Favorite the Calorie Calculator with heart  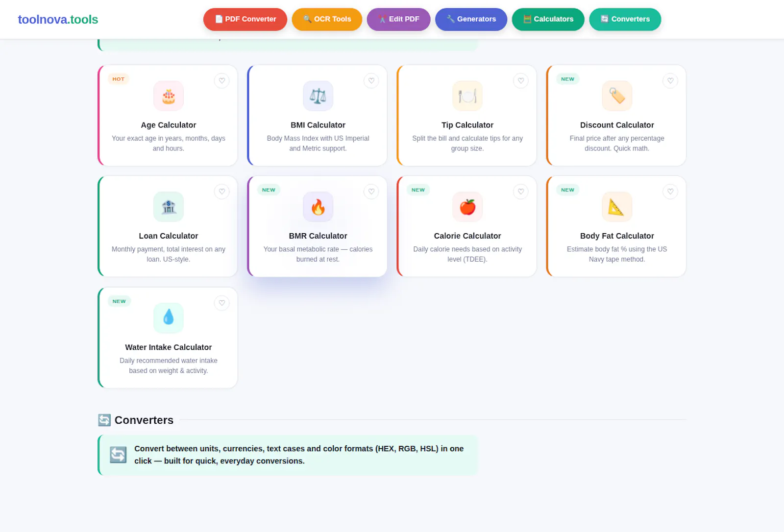tap(521, 192)
